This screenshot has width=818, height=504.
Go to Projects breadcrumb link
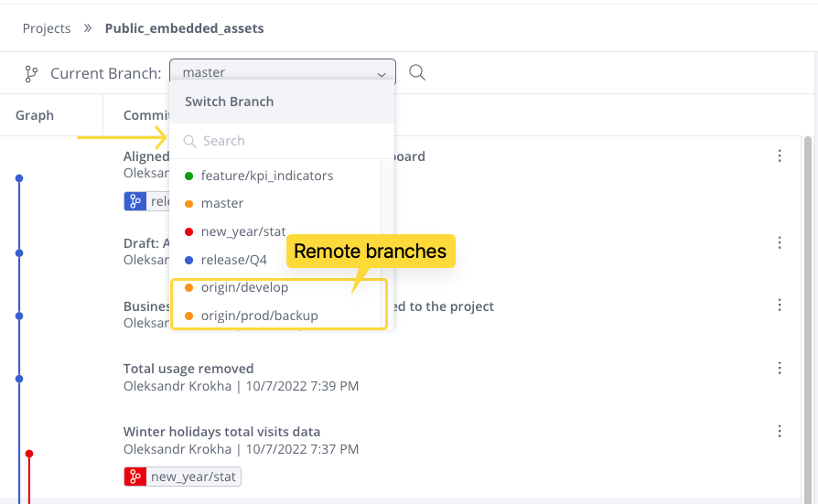47,28
